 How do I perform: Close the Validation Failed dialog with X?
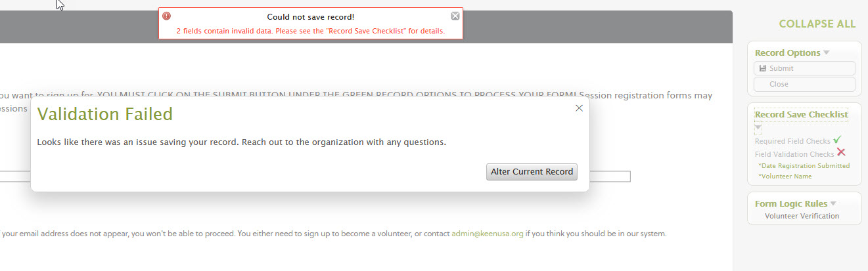point(579,108)
